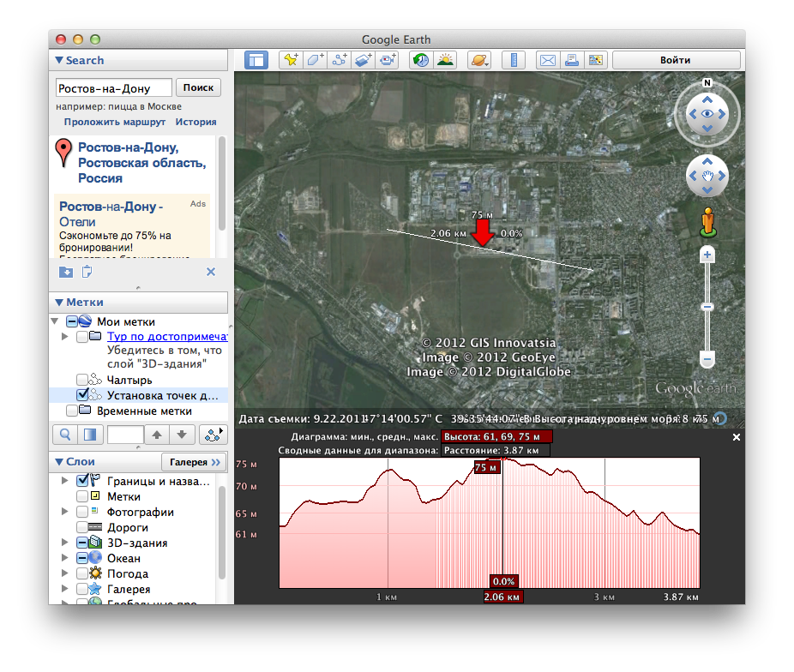Enable the Погода layer checkbox
Image resolution: width=794 pixels, height=672 pixels.
82,573
